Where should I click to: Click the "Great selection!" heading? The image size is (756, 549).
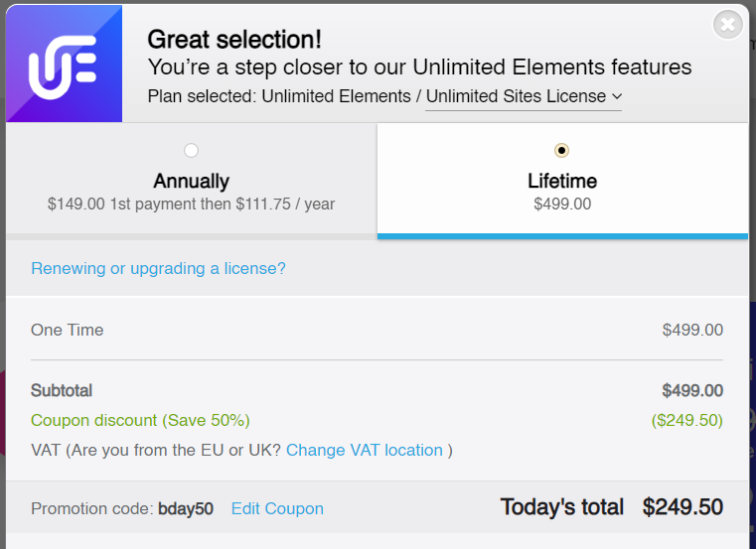coord(234,40)
